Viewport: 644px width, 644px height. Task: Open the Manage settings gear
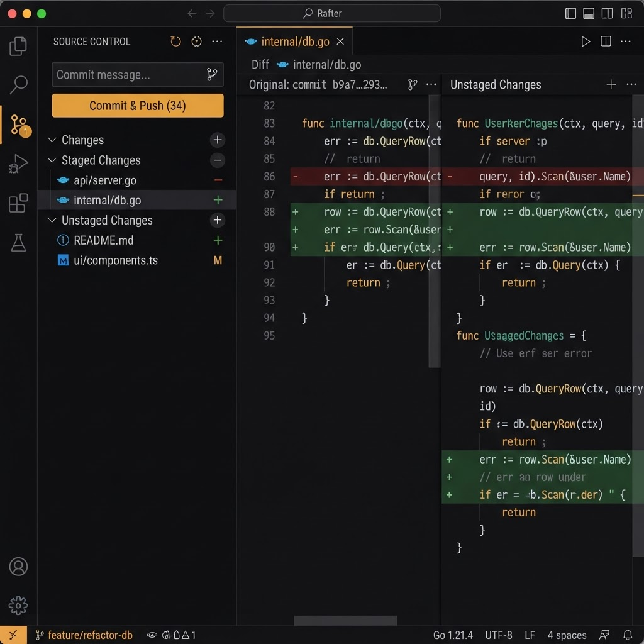coord(18,606)
